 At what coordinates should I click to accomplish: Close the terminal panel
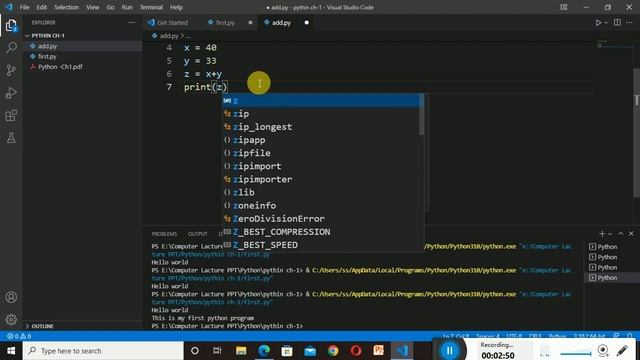[x=631, y=233]
